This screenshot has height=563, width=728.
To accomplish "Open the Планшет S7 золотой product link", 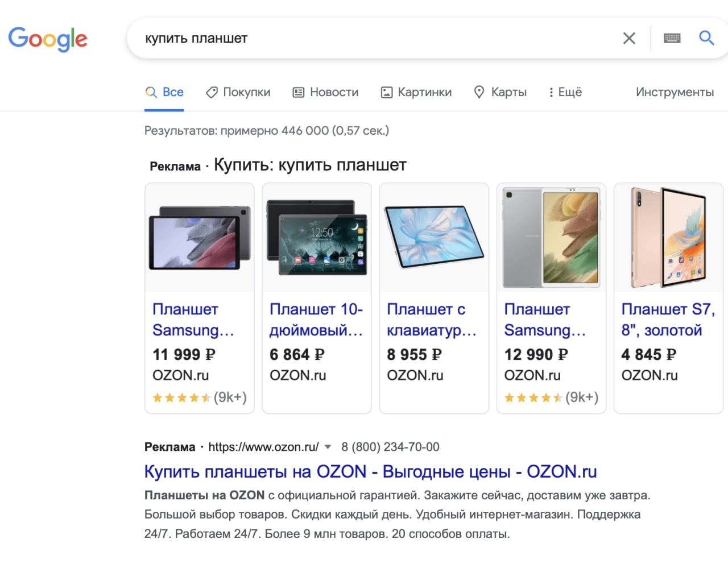I will pyautogui.click(x=668, y=320).
